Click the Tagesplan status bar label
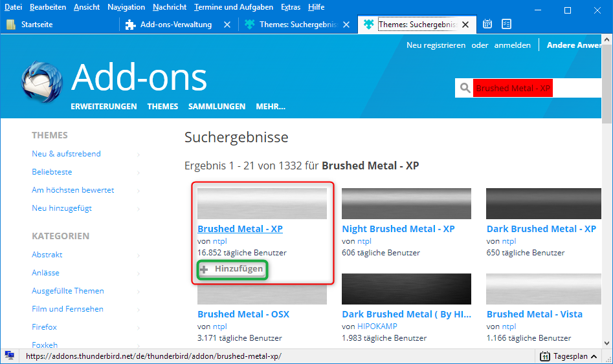 (570, 356)
